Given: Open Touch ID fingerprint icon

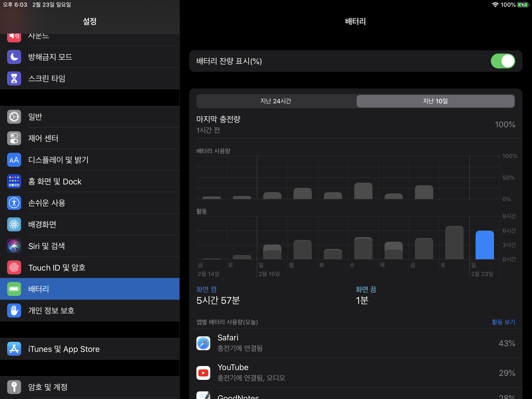Looking at the screenshot, I should 14,267.
